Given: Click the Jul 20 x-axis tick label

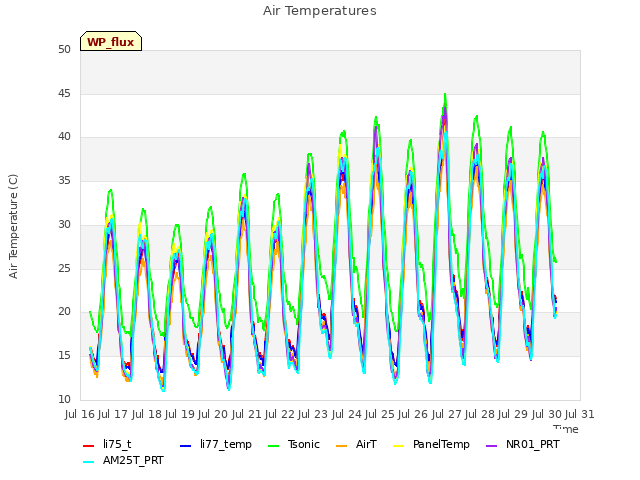Looking at the screenshot, I should (x=213, y=414).
